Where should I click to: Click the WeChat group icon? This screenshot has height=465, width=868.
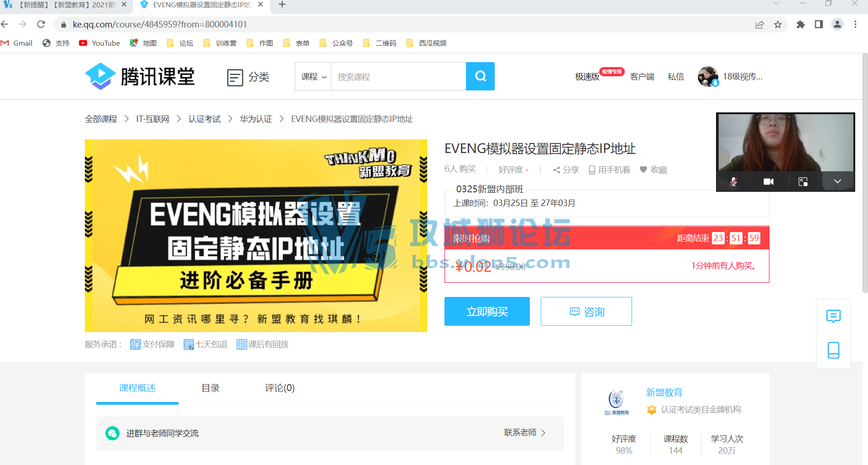pos(112,433)
